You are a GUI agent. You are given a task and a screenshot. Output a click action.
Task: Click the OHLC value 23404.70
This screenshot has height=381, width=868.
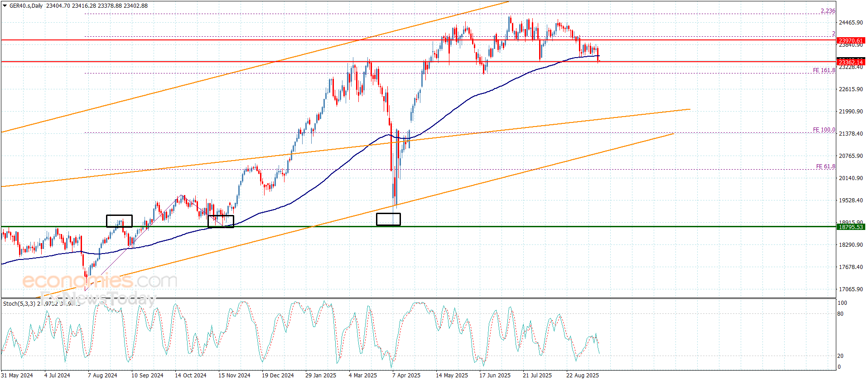coord(58,6)
